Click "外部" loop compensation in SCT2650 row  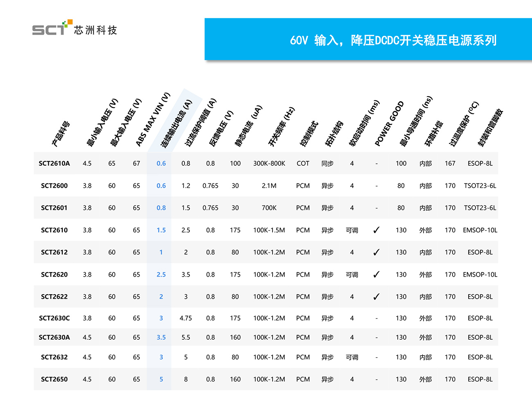[x=426, y=379]
